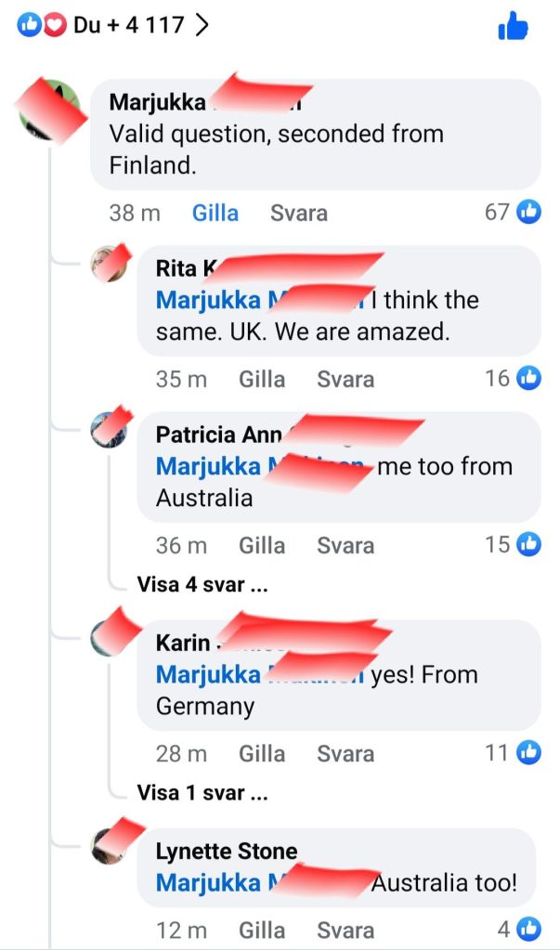The width and height of the screenshot is (560, 950).
Task: Reply with Svara to Marjukka's Finland comment
Action: point(299,214)
